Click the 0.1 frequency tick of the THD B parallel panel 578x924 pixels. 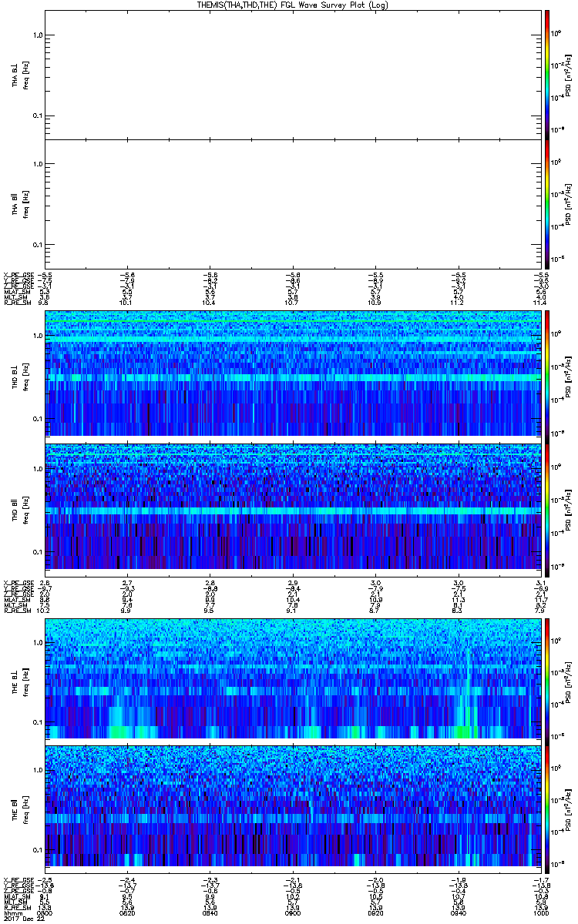(x=37, y=552)
